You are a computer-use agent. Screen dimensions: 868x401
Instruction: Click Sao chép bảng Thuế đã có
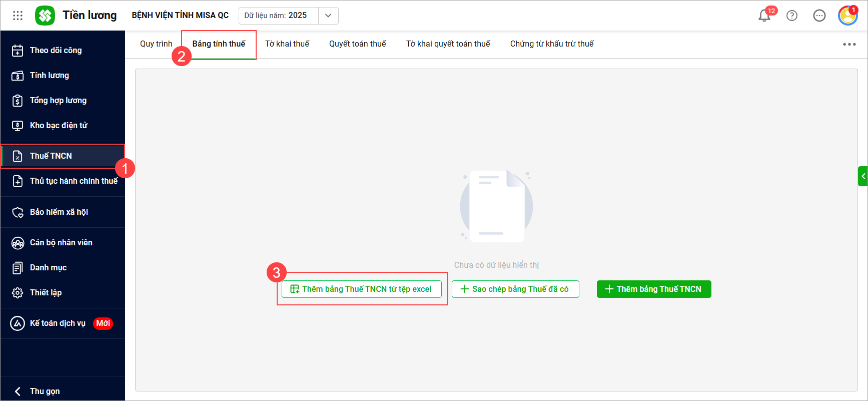tap(515, 289)
